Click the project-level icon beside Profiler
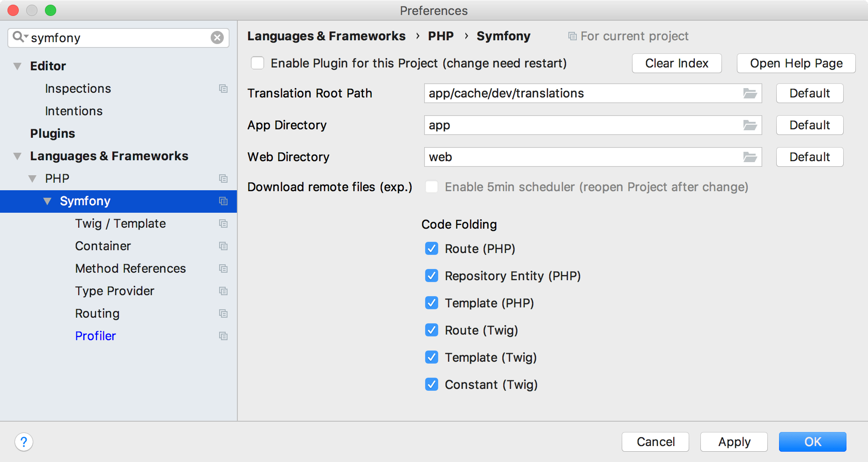868x462 pixels. coord(223,336)
